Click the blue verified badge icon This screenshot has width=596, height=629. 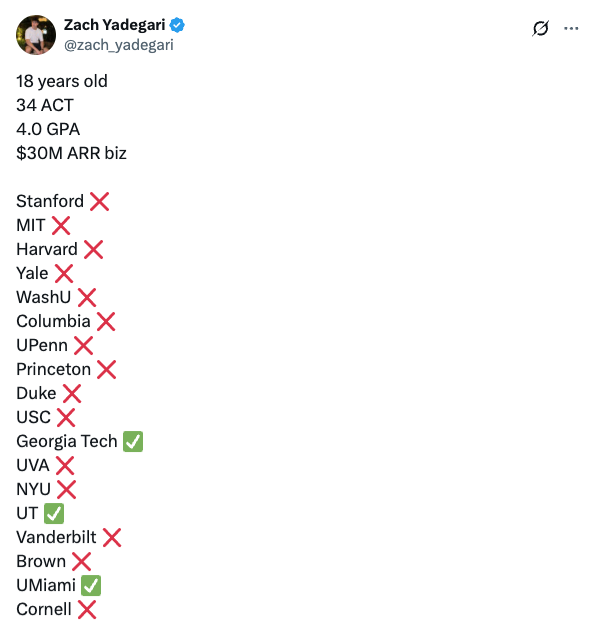(x=177, y=25)
